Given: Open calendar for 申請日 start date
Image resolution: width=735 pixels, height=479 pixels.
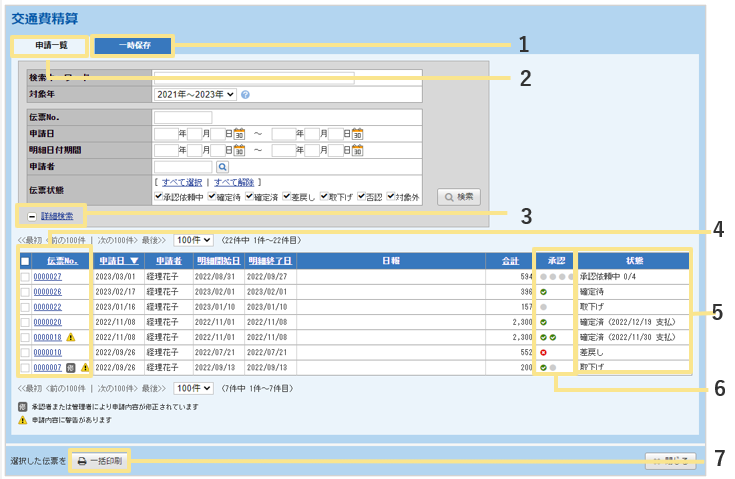Looking at the screenshot, I should [240, 134].
